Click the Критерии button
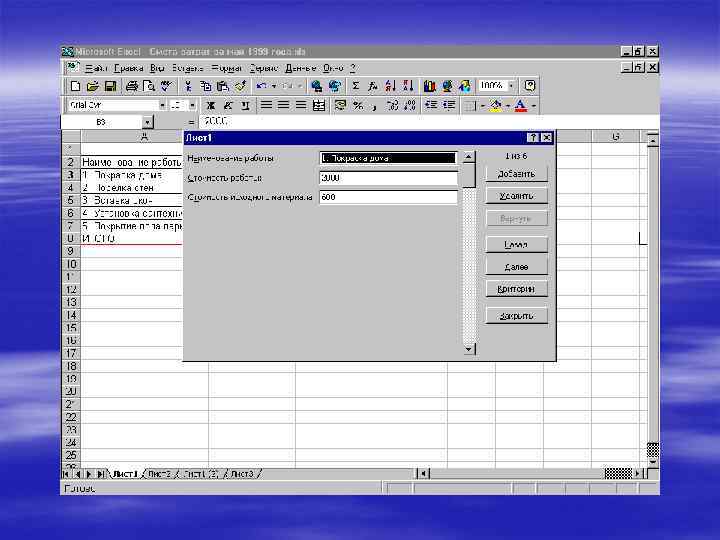This screenshot has height=540, width=720. pyautogui.click(x=517, y=289)
